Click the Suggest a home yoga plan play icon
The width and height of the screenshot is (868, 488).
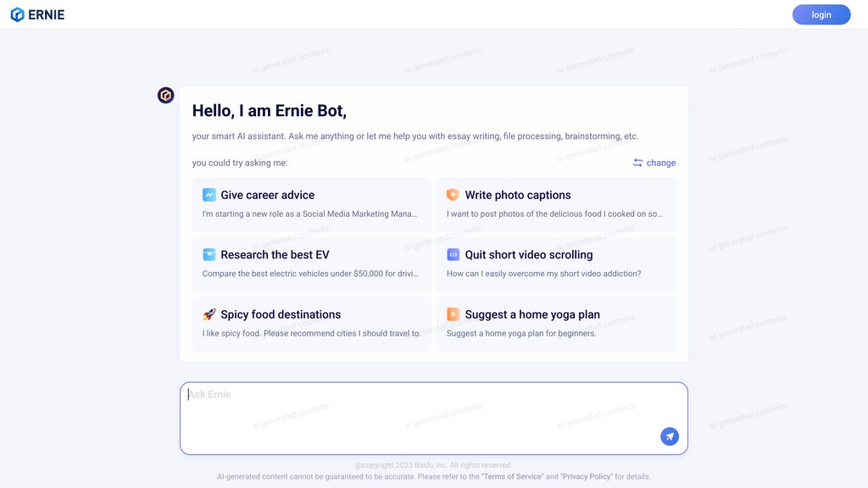point(453,314)
